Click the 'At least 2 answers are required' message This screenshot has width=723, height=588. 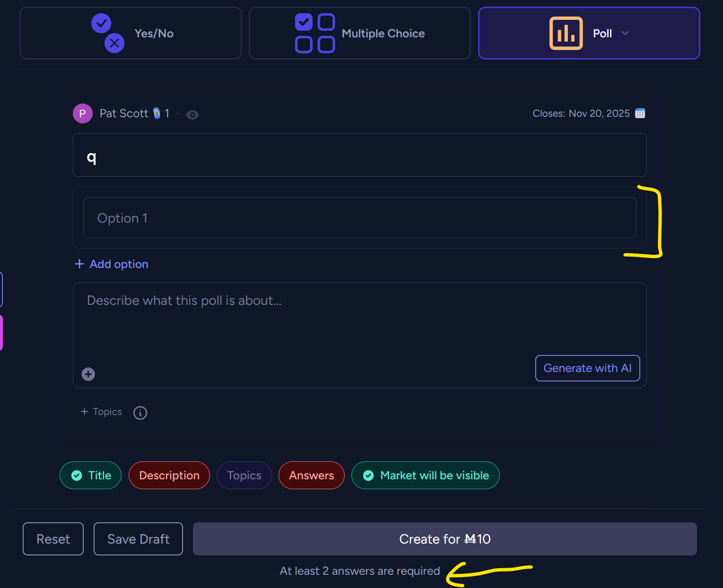(360, 571)
